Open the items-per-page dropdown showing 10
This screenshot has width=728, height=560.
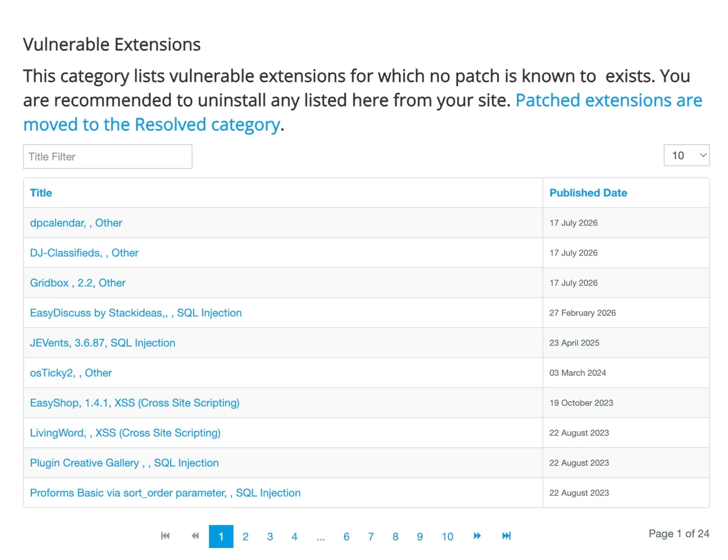tap(686, 156)
